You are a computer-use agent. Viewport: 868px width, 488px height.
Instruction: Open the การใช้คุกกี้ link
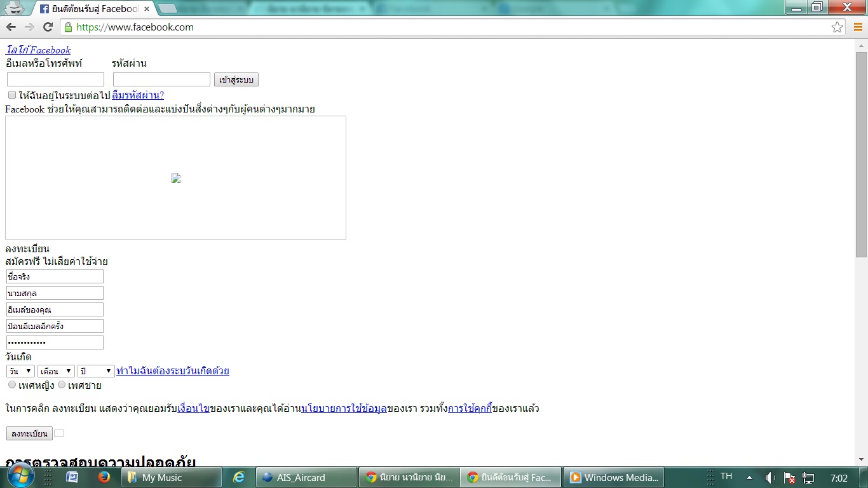(x=470, y=409)
